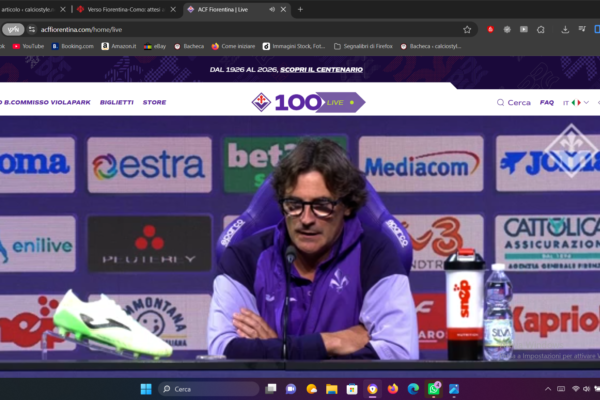Open File Explorer from the taskbar

(332, 389)
